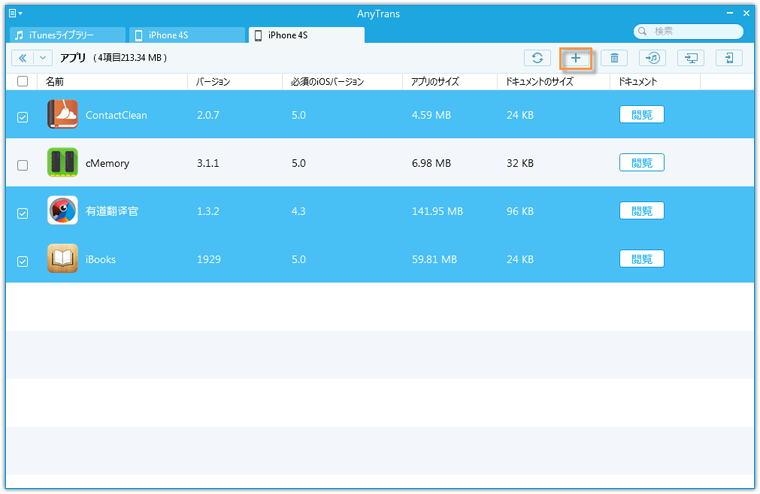
Task: Click the trash delete icon
Action: pos(614,58)
